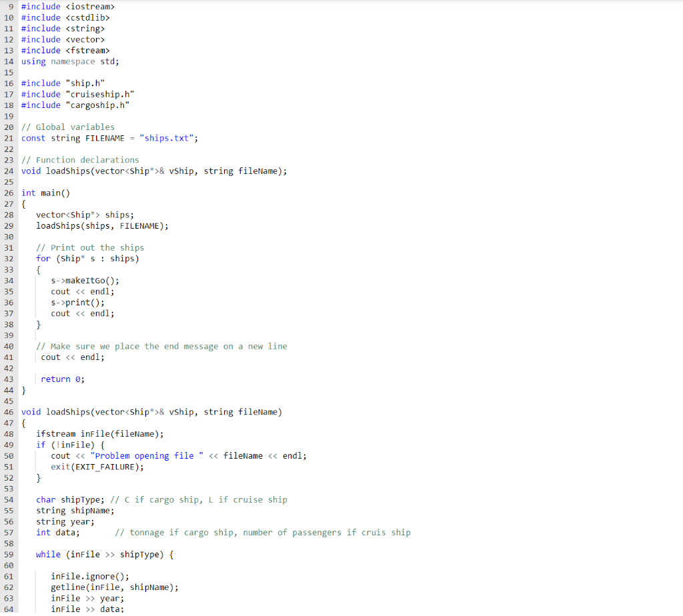Image resolution: width=683 pixels, height=616 pixels.
Task: Click the loadShips function declaration on line 24
Action: tap(153, 171)
